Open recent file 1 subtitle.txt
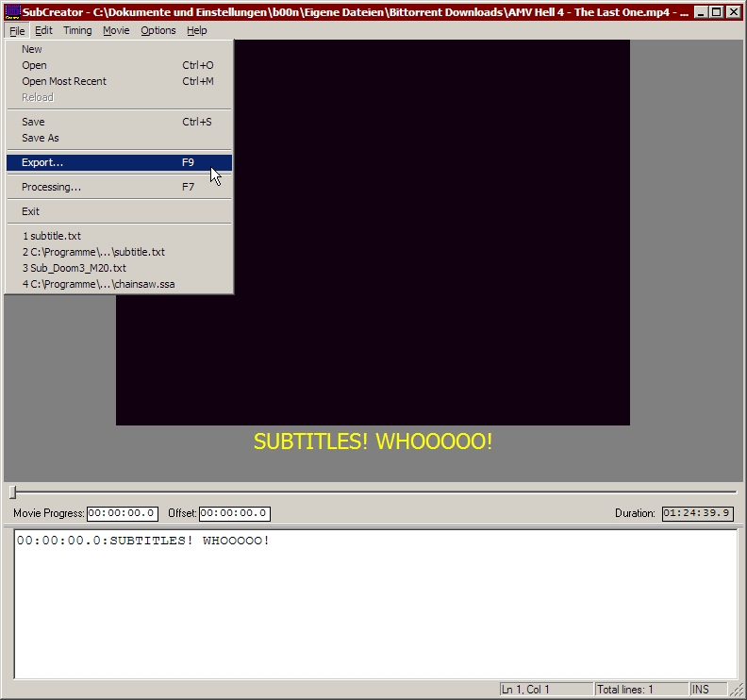This screenshot has width=747, height=700. [x=119, y=236]
